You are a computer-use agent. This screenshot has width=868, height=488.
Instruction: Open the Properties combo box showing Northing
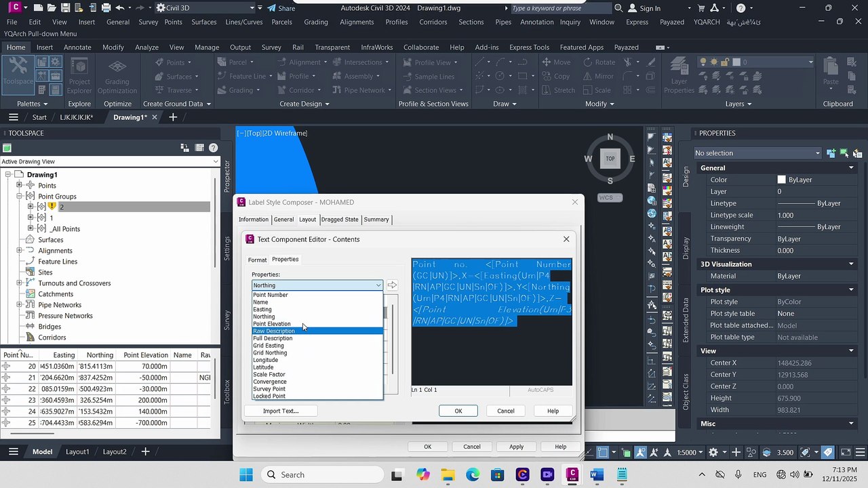(317, 285)
